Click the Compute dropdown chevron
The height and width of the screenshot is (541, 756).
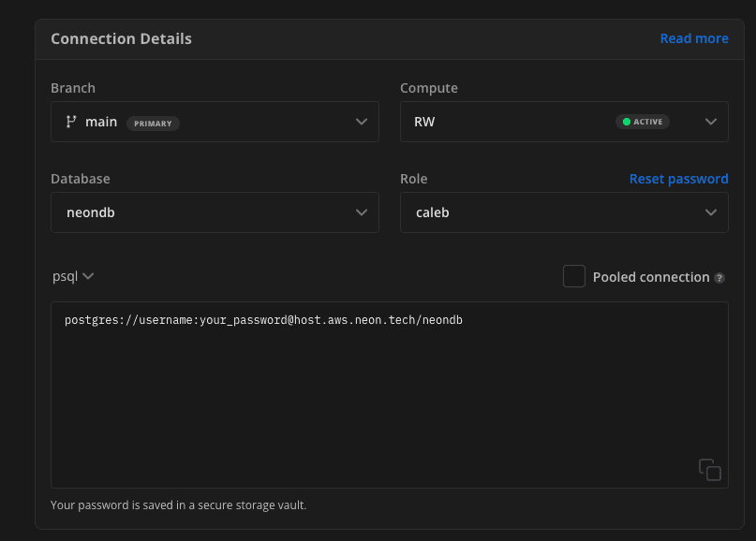tap(711, 121)
